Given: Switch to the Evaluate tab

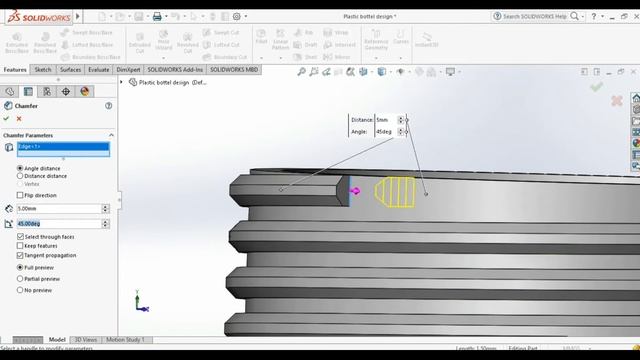Looking at the screenshot, I should (x=99, y=70).
